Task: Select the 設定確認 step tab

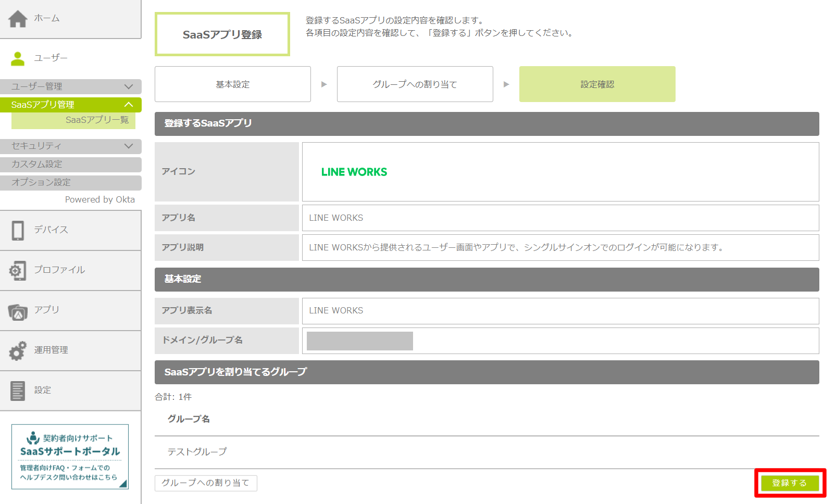Action: point(597,84)
